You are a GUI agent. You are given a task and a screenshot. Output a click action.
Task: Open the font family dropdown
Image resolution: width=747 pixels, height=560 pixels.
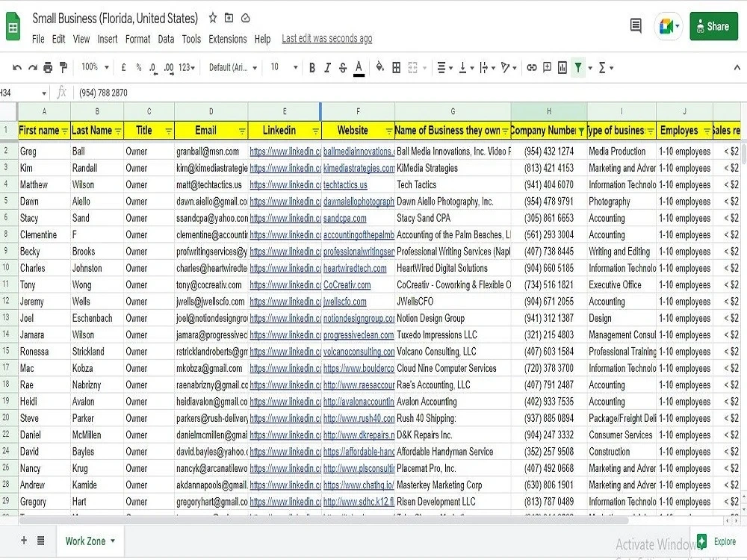click(233, 68)
